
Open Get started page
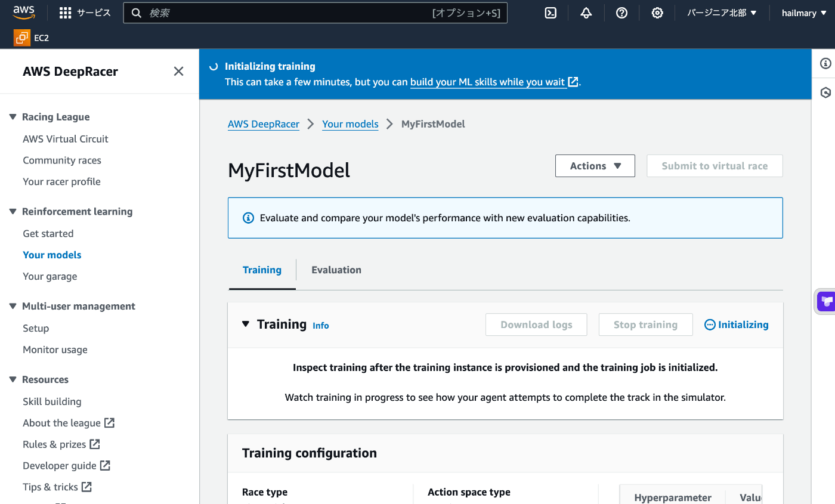click(48, 234)
